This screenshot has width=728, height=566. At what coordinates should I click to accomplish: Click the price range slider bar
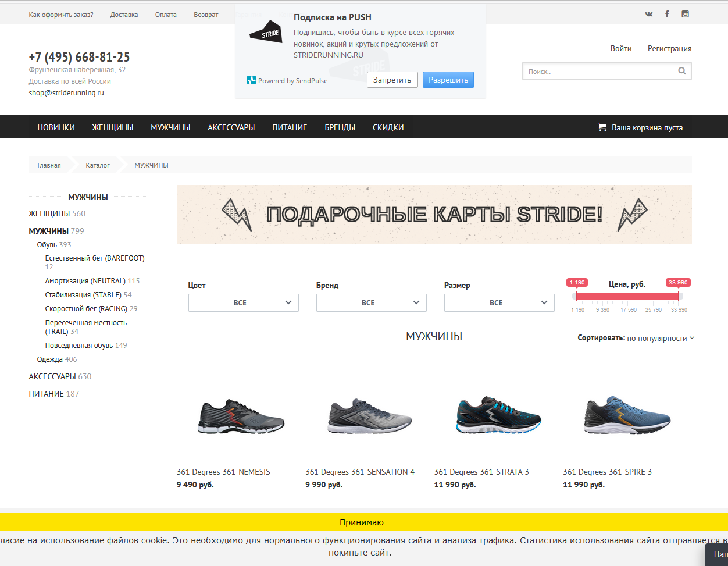[x=627, y=296]
